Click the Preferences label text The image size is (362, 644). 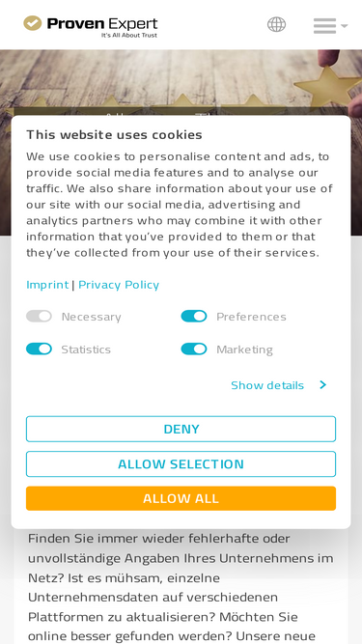point(251,317)
